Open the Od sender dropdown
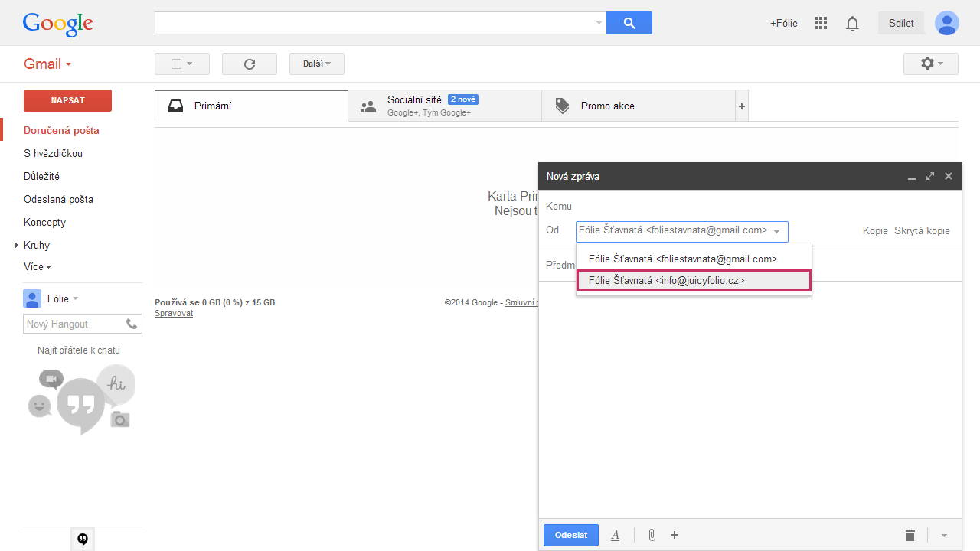The height and width of the screenshot is (551, 980). (x=681, y=231)
